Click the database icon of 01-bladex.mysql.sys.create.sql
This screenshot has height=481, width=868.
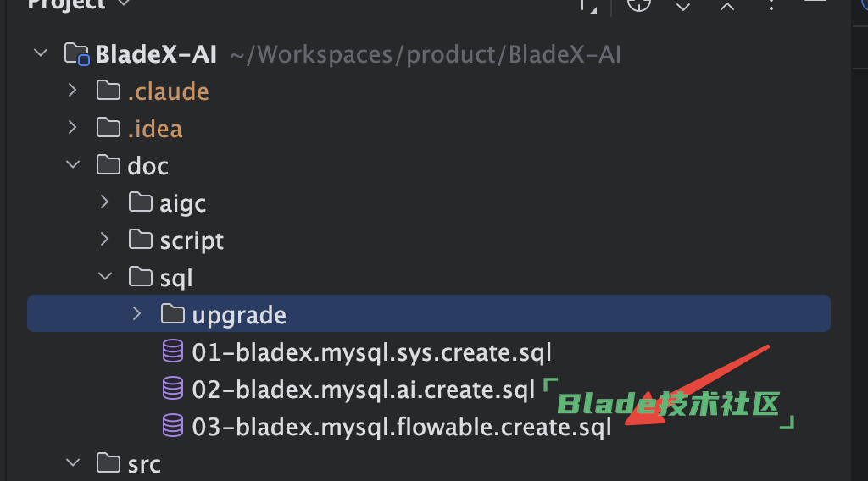[x=173, y=351]
